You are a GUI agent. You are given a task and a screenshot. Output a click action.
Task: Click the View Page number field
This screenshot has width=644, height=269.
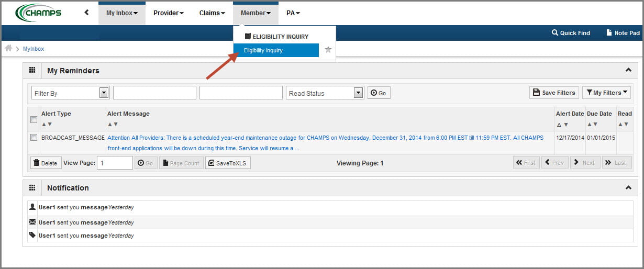(115, 163)
